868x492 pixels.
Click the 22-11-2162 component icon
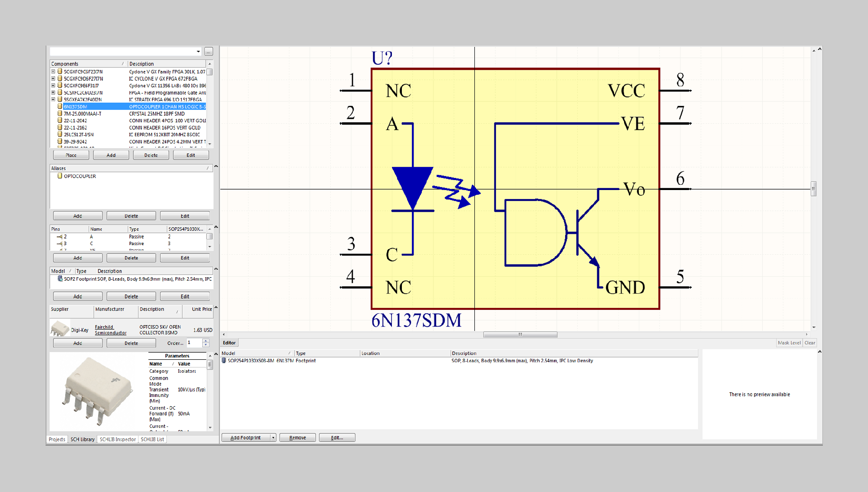[60, 128]
